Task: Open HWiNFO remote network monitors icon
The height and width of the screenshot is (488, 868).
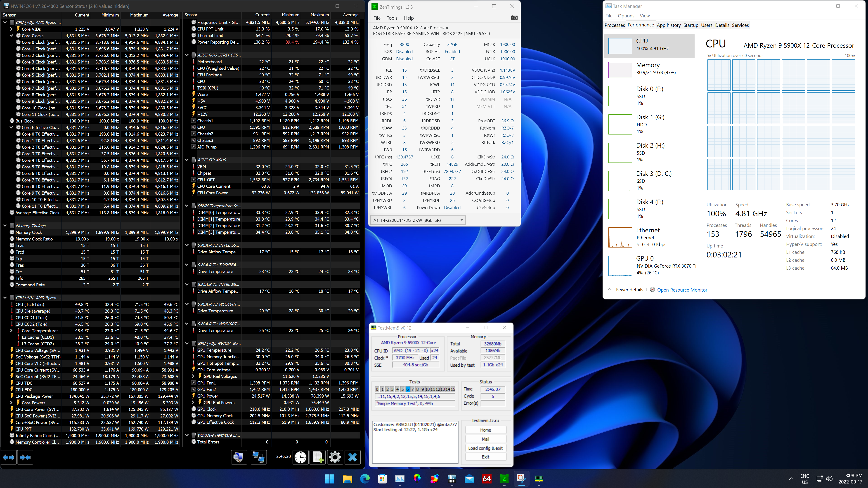Action: pos(258,457)
